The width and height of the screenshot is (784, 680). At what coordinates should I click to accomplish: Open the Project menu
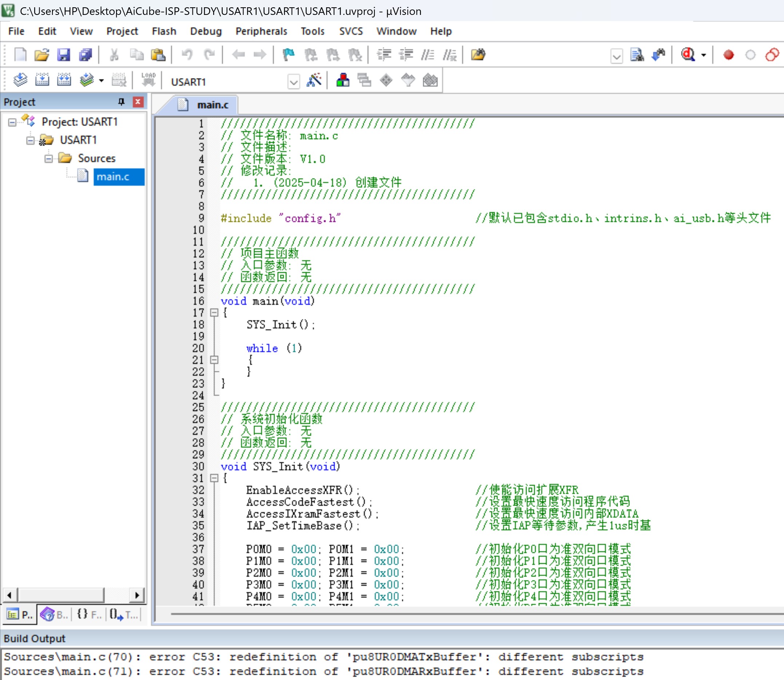click(x=122, y=31)
